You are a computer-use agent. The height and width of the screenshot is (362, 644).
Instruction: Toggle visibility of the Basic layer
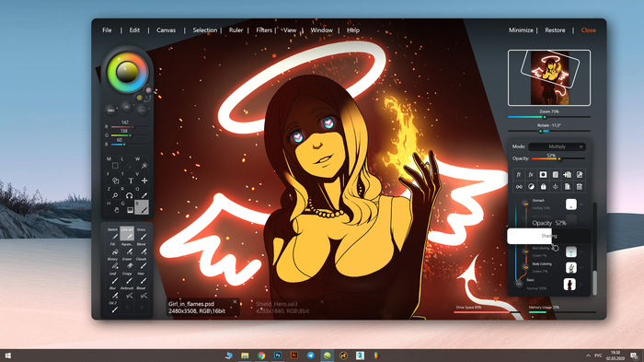[520, 284]
